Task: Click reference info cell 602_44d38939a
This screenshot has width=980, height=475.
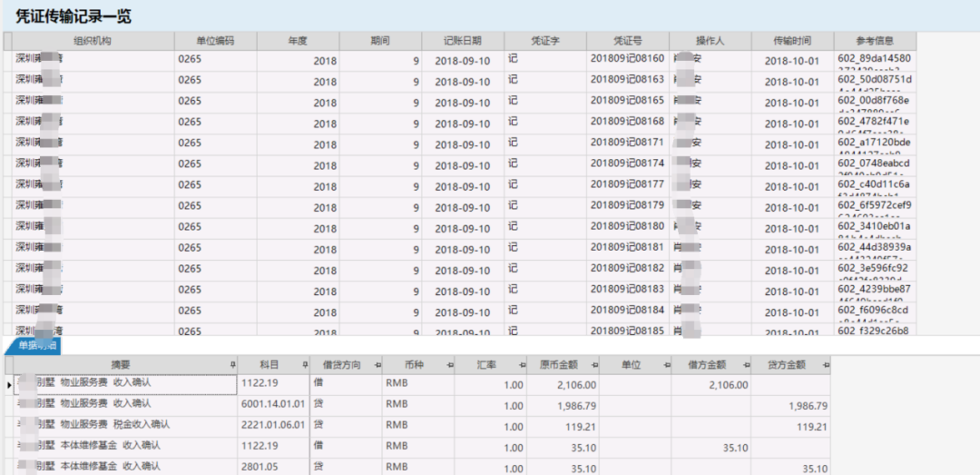Action: point(875,250)
